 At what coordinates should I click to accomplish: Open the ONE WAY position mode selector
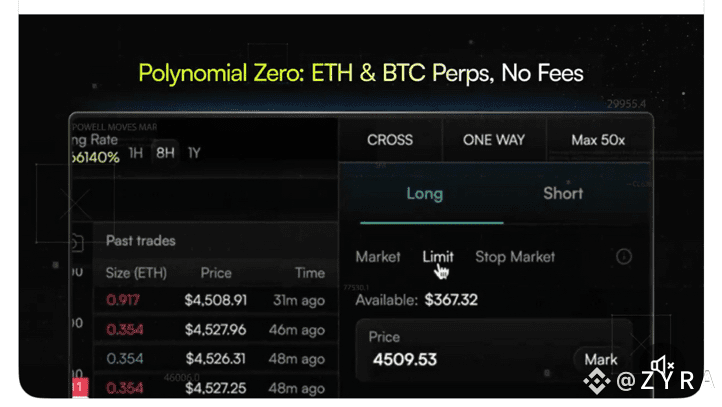(494, 140)
